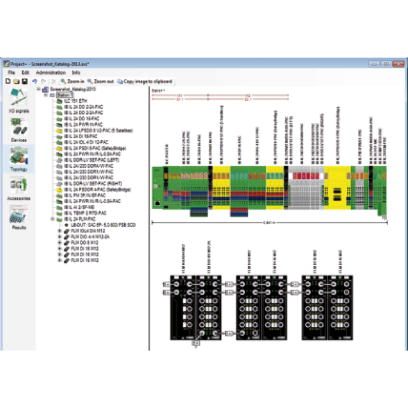The image size is (408, 408).
Task: Click the Zoom out button
Action: 100,81
